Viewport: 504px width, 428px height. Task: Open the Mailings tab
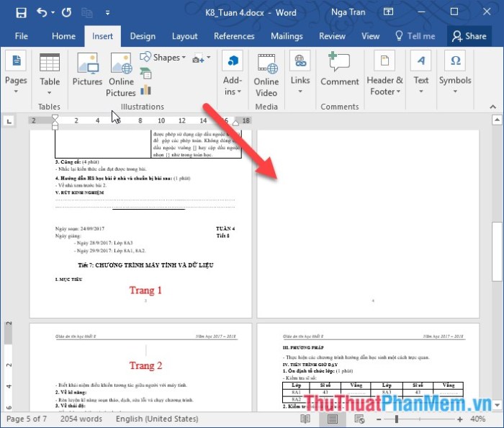click(x=287, y=36)
